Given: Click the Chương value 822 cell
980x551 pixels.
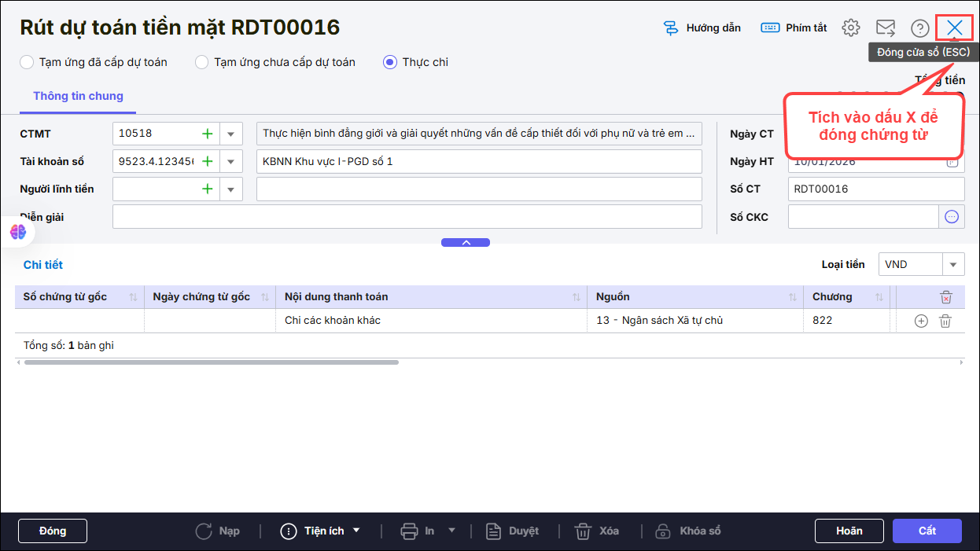Looking at the screenshot, I should click(846, 321).
